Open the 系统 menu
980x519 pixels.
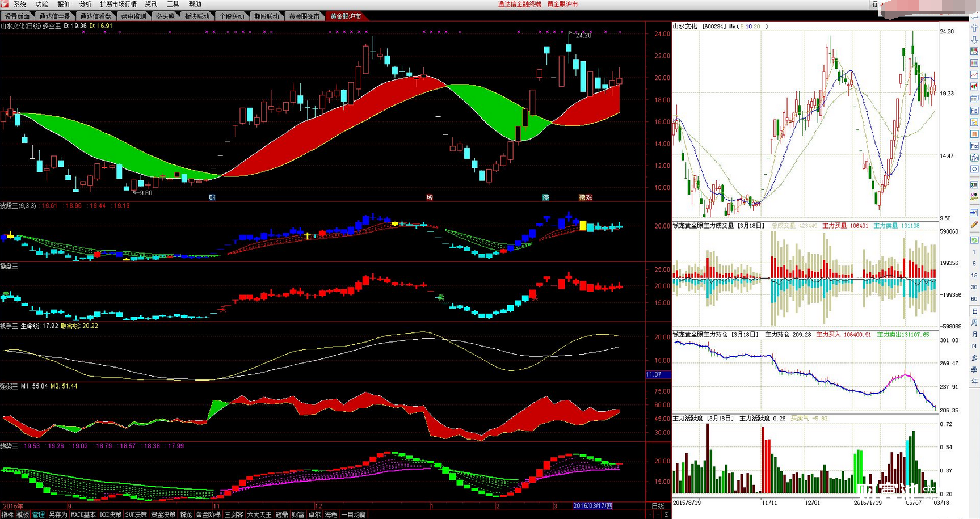[20, 4]
